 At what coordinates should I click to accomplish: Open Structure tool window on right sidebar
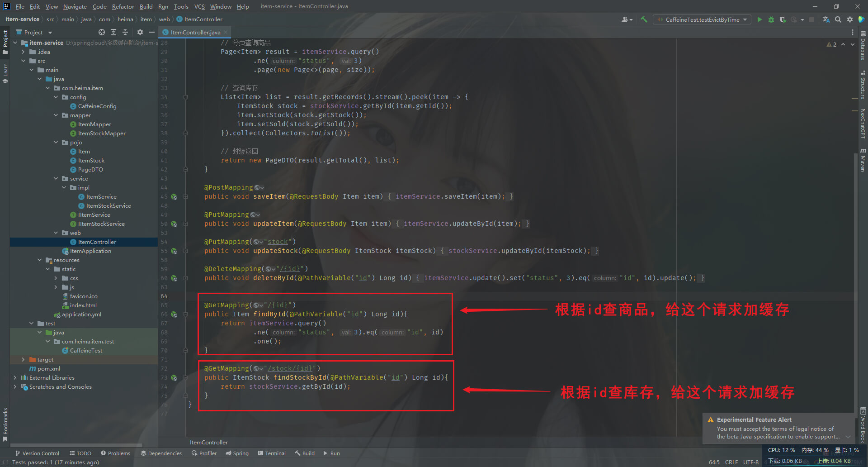(x=863, y=85)
